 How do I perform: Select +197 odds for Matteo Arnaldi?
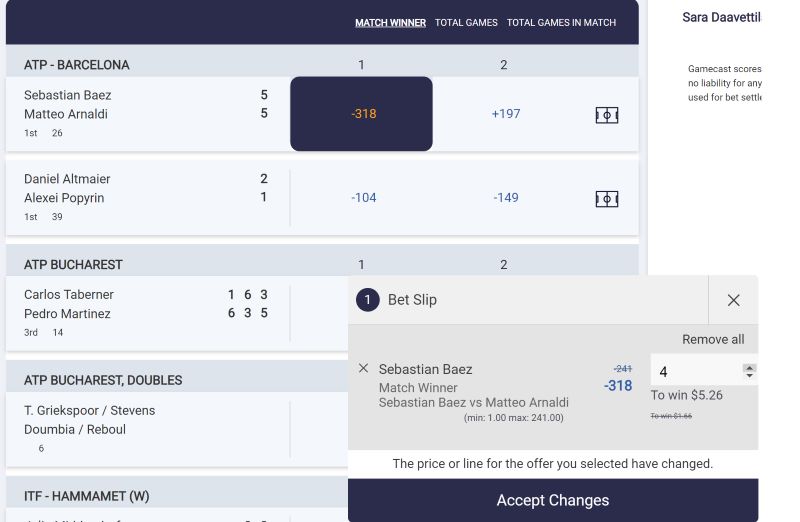coord(506,114)
